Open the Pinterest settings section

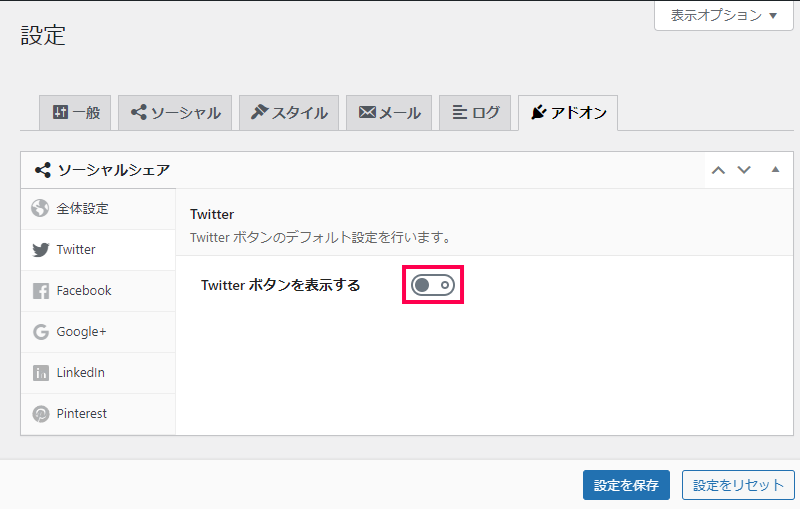click(x=98, y=414)
